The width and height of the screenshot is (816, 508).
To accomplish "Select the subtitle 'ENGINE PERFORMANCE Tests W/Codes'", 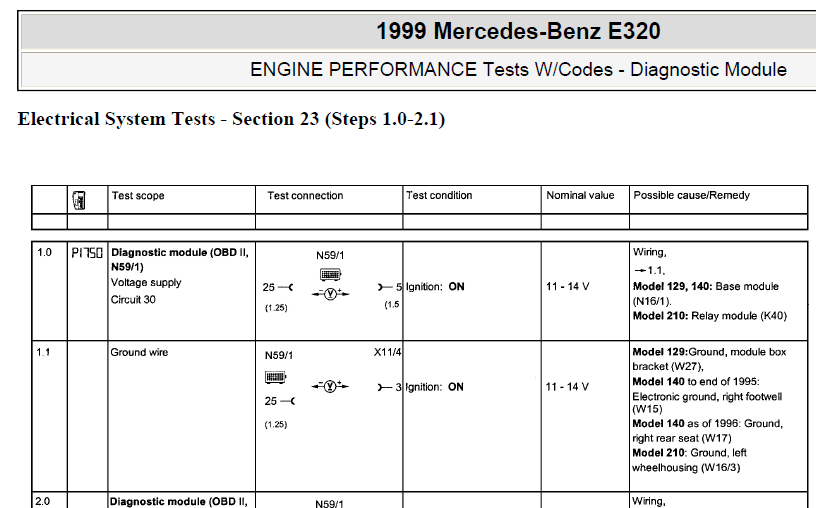I will click(x=431, y=70).
